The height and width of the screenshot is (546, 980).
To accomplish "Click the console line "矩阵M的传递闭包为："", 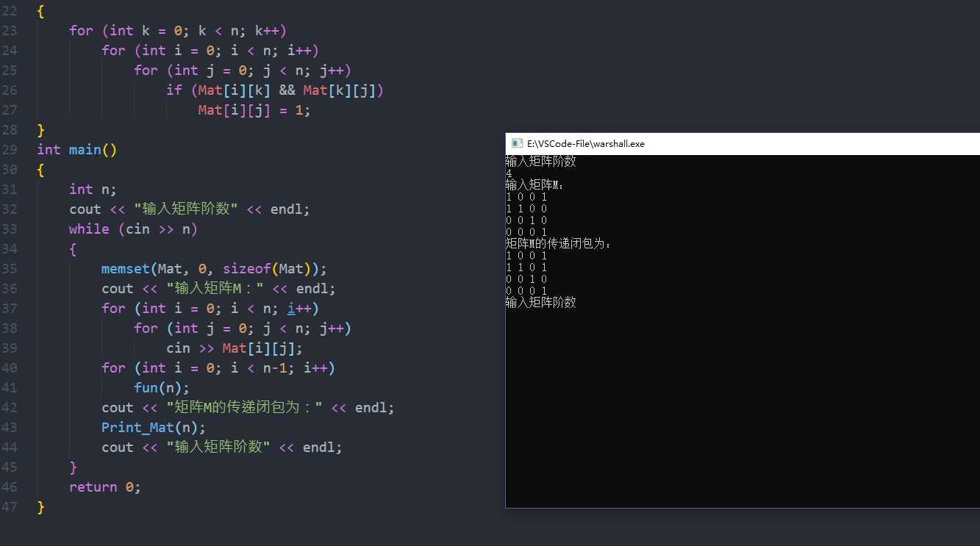I will tap(559, 243).
